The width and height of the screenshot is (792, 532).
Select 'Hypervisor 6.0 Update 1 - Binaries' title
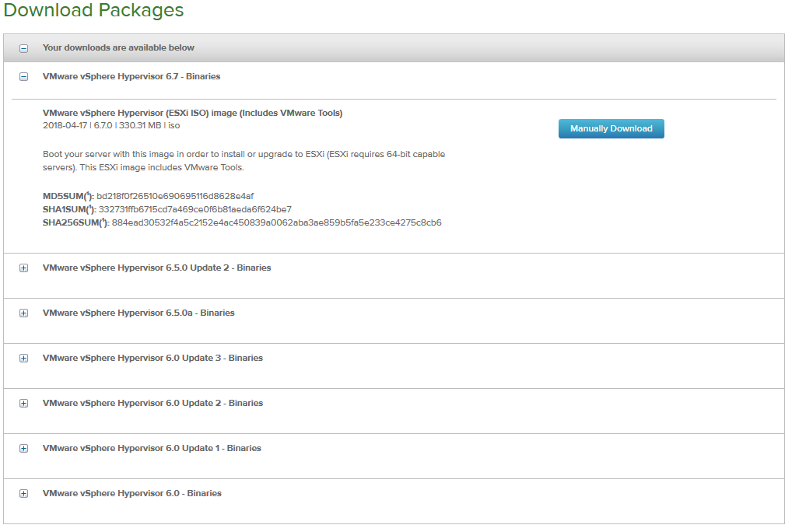tap(152, 448)
